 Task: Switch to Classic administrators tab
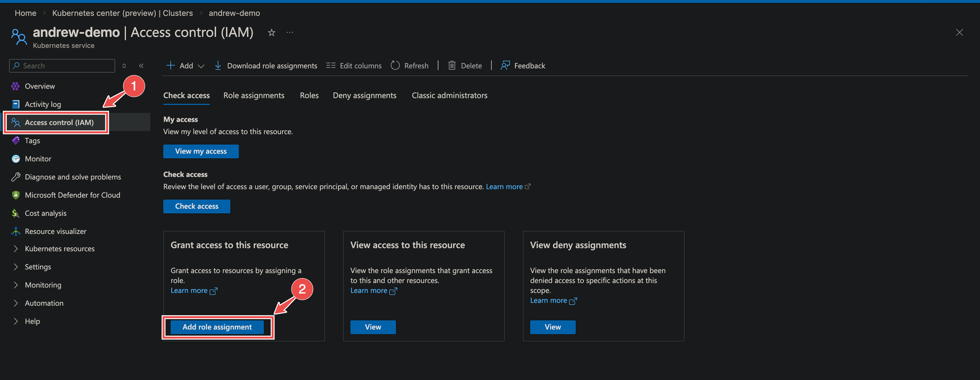click(449, 96)
